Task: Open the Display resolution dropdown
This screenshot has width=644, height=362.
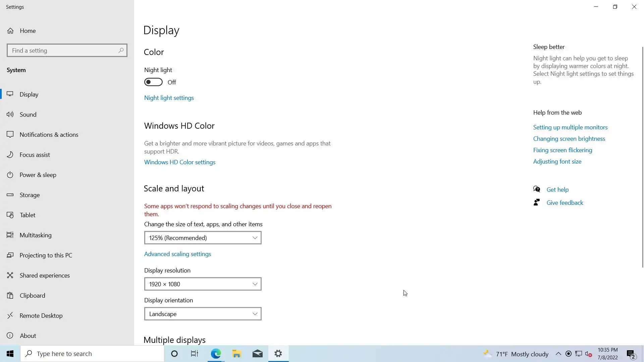Action: pos(203,284)
